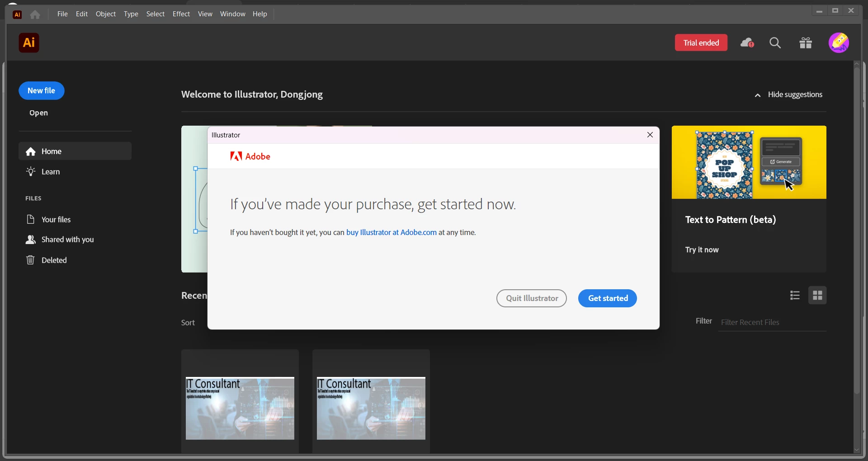The width and height of the screenshot is (868, 461).
Task: Minimize the Illustrator window
Action: tap(819, 11)
